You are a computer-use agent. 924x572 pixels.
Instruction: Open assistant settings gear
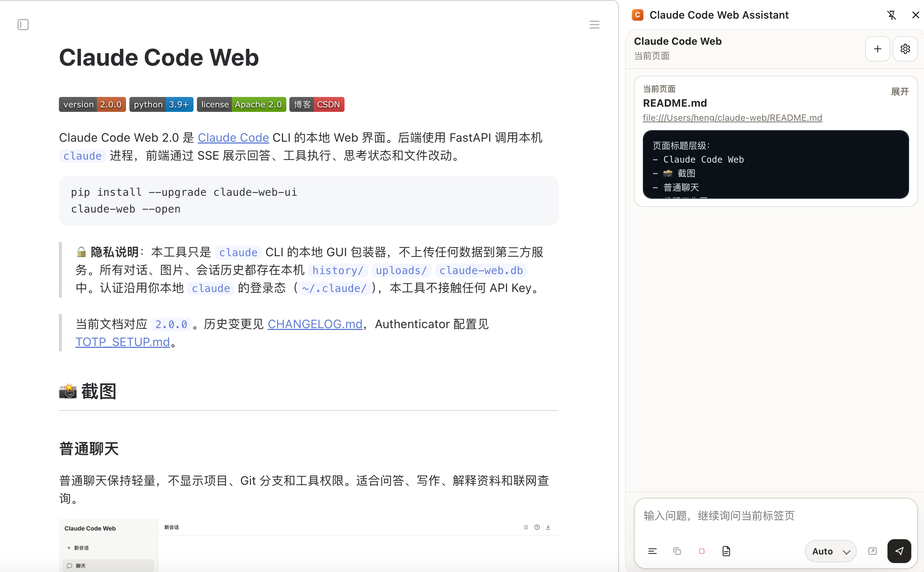(x=905, y=49)
